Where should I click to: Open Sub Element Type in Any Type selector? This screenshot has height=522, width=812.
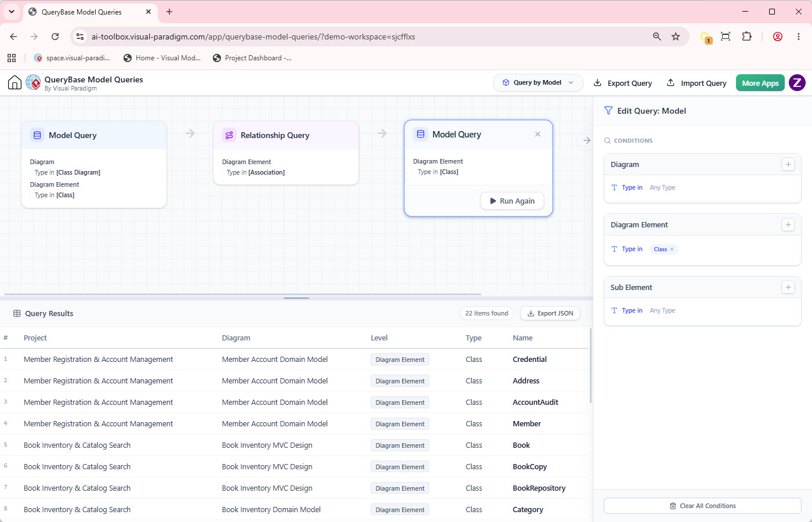(x=662, y=310)
